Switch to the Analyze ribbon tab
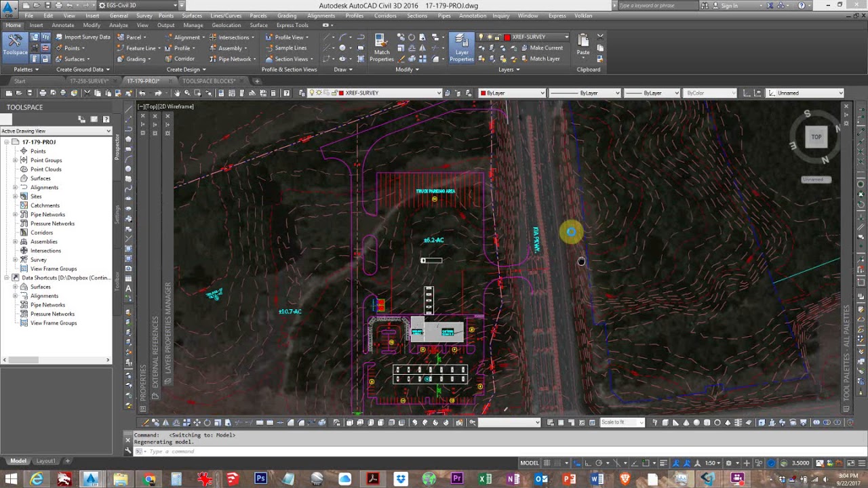This screenshot has width=868, height=488. [x=119, y=26]
